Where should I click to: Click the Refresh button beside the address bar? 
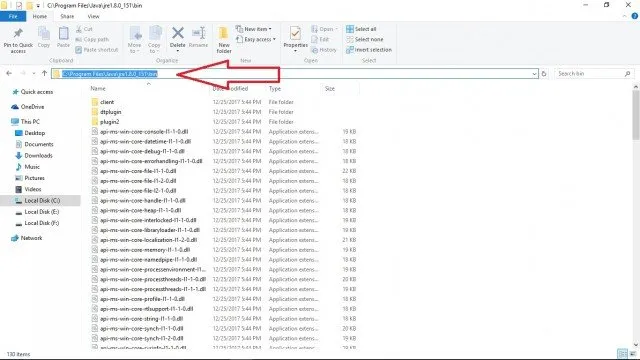544,74
